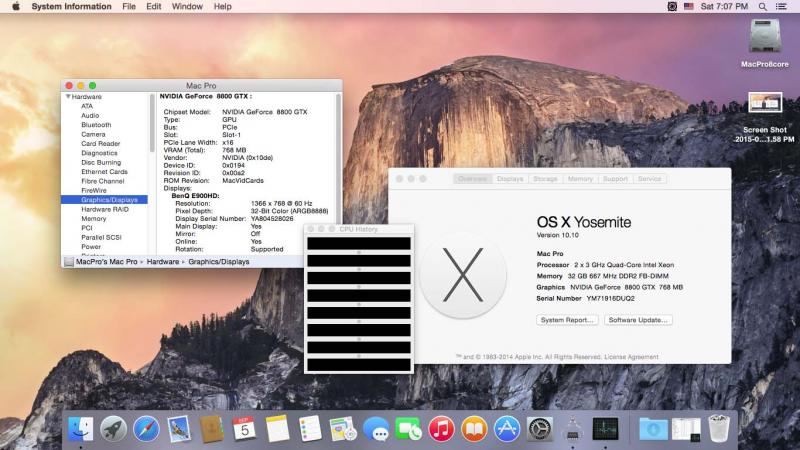Open the FaceTime dock icon
800x450 pixels.
[x=408, y=430]
